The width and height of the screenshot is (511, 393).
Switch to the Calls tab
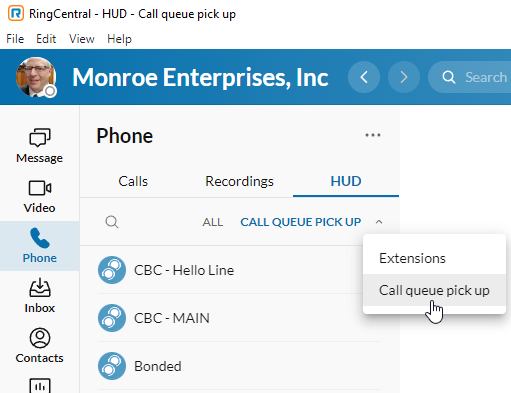133,181
